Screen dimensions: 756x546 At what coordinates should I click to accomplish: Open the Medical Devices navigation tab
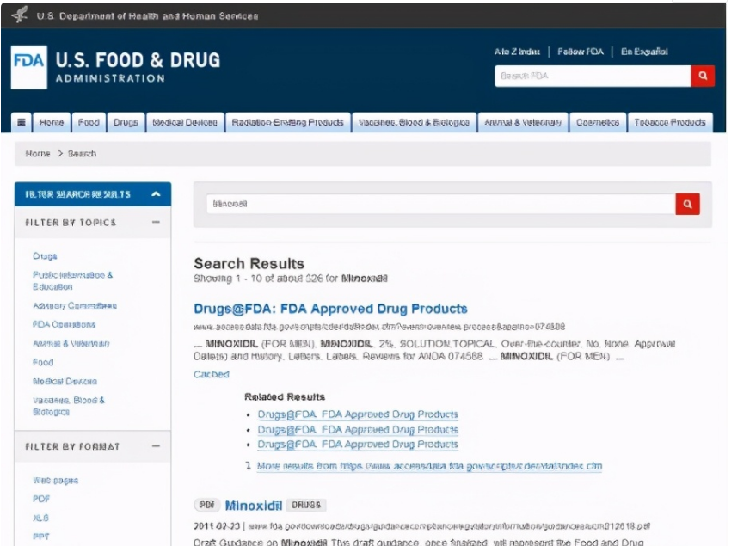(185, 122)
